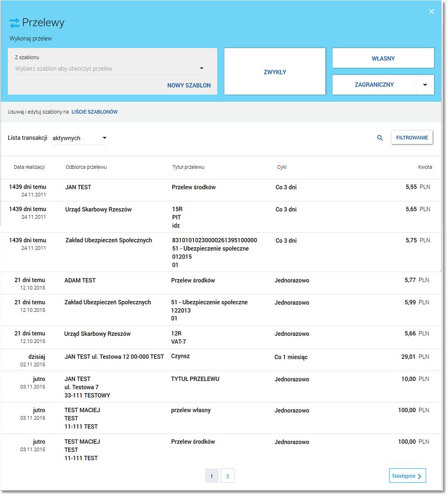Start a ZAGRANICZNY transfer
This screenshot has height=496, width=448.
coord(374,85)
